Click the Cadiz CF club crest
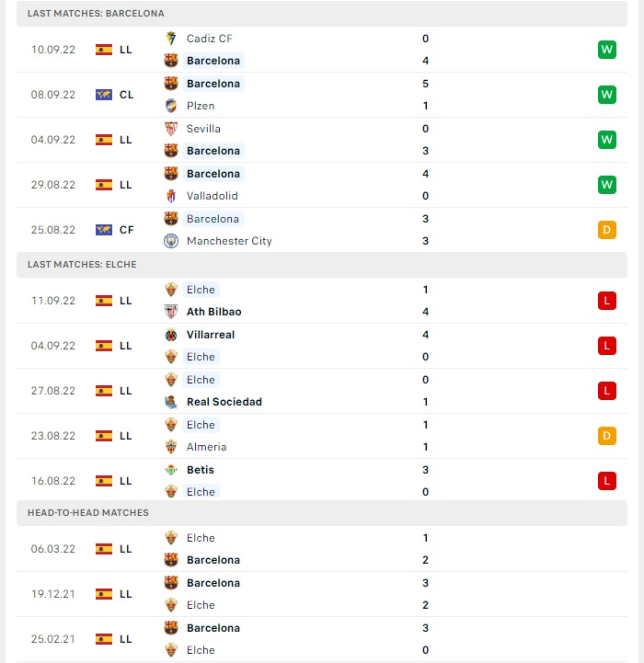 click(171, 39)
